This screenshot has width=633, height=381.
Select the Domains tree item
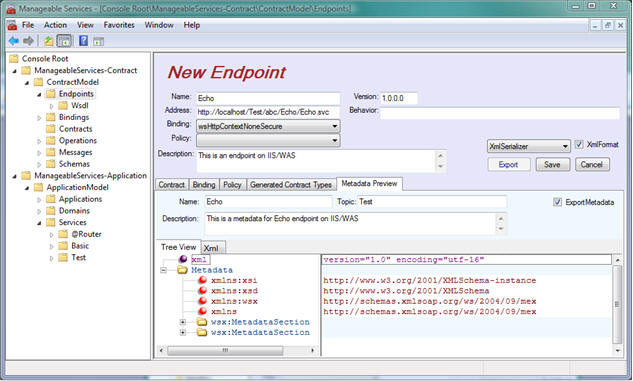[x=74, y=211]
